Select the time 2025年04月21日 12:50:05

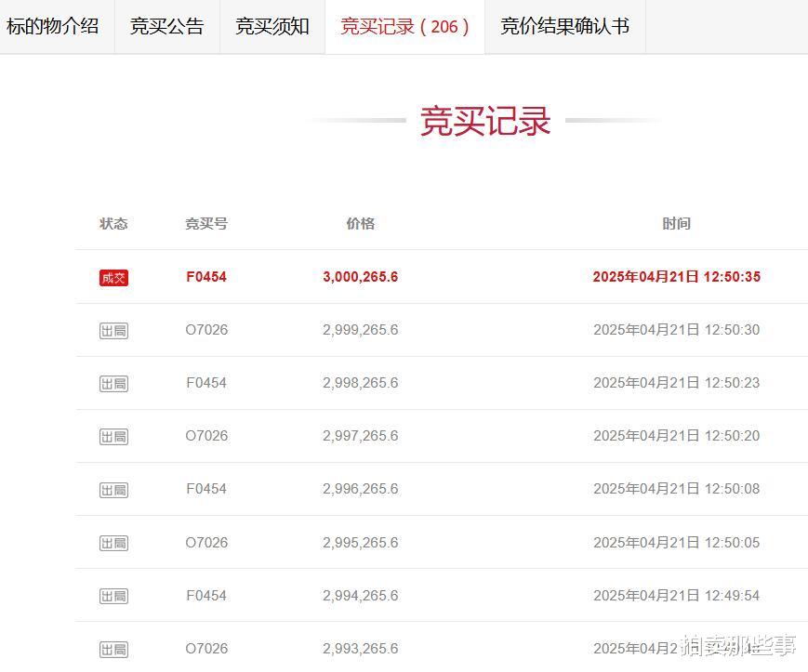676,542
